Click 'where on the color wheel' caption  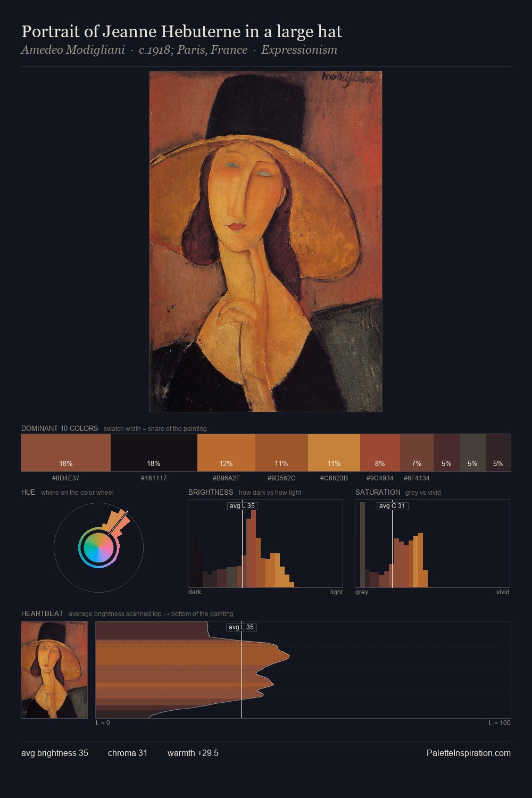77,493
